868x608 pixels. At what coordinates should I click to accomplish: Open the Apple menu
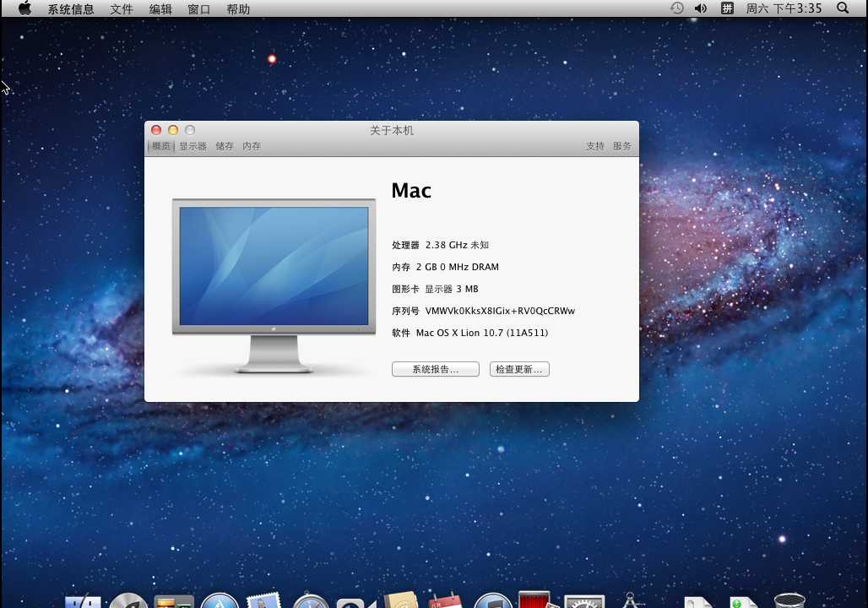pos(24,8)
